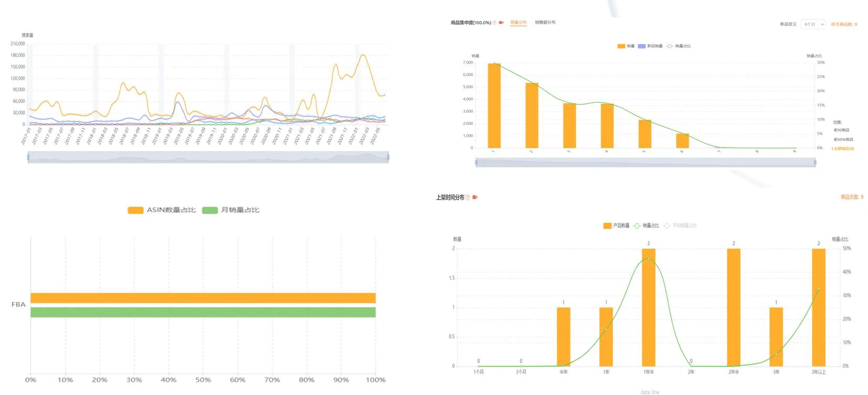
Task: Click right handle of search-volume zoom slider
Action: pyautogui.click(x=388, y=157)
